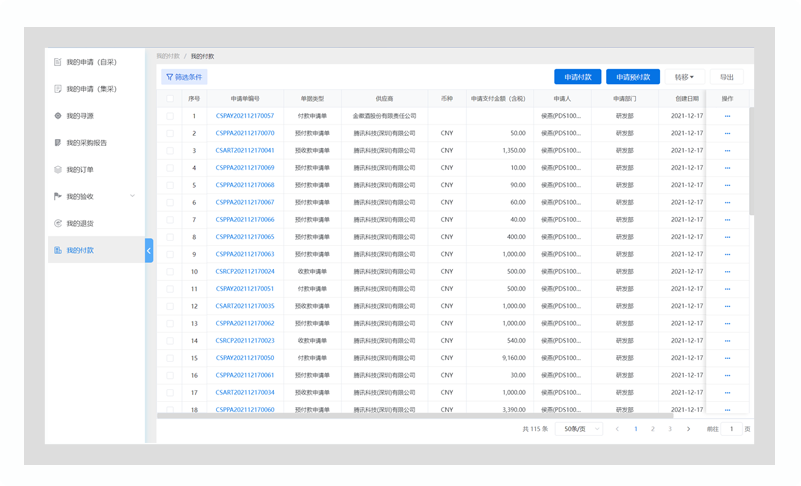Go to previous page arrow in pagination
This screenshot has height=486, width=801.
(617, 429)
